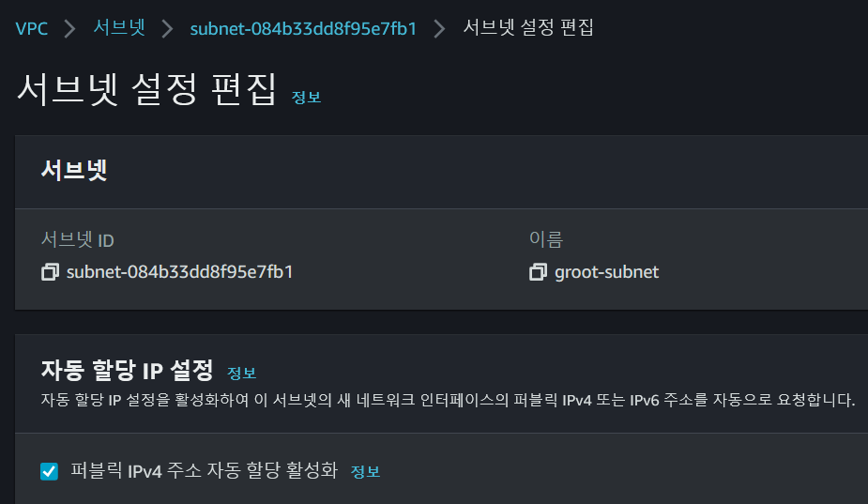Click the 자동 할당 IP 설정 heading
The image size is (868, 504).
tap(128, 370)
